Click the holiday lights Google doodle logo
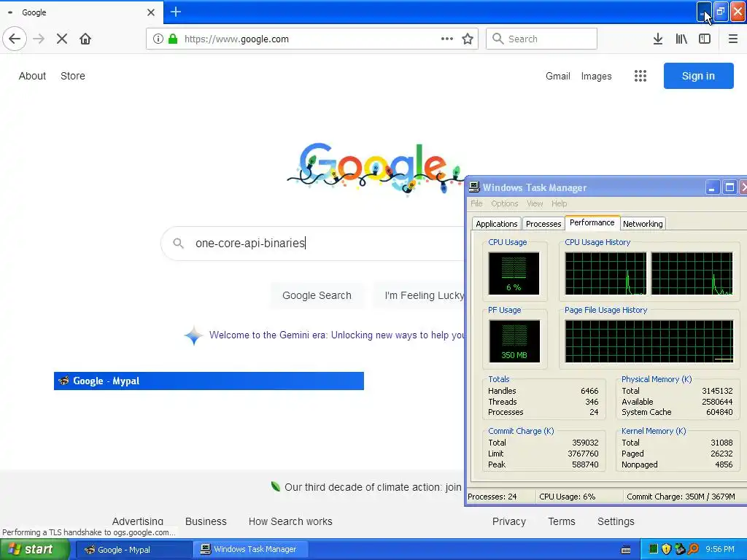This screenshot has height=560, width=747. (x=376, y=168)
